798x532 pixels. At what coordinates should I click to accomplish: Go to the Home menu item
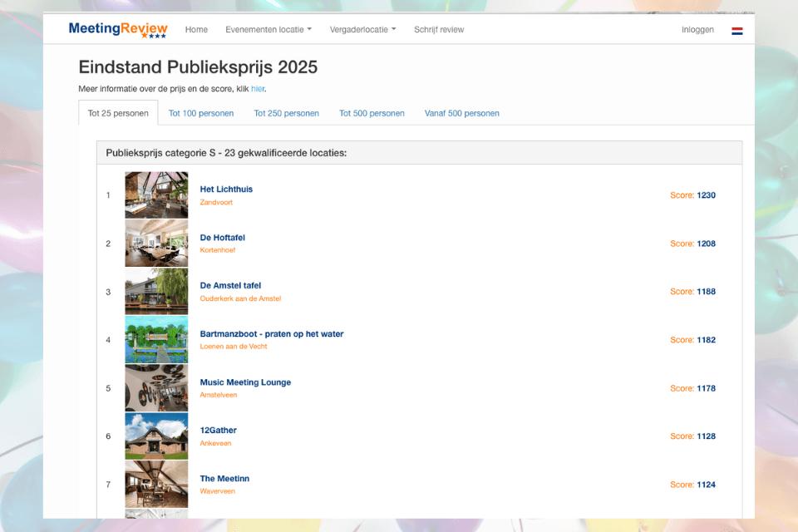(196, 30)
